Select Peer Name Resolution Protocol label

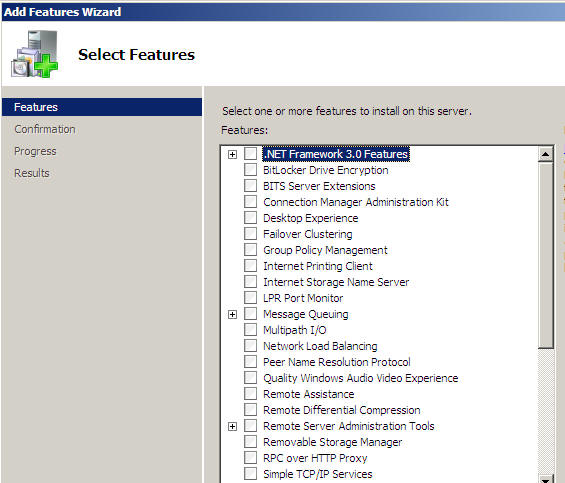click(x=337, y=362)
